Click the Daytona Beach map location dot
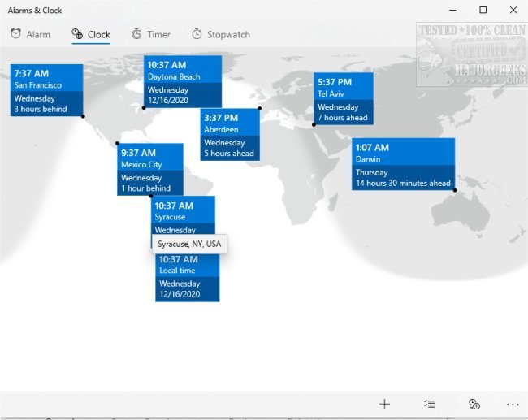The height and width of the screenshot is (420, 528). 144,108
